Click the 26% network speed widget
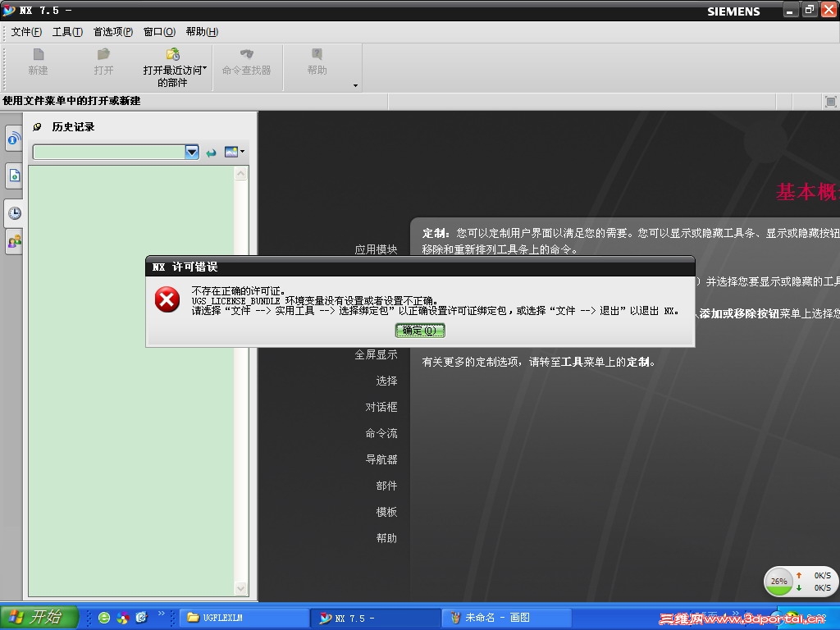Viewport: 840px width, 630px height. tap(801, 582)
